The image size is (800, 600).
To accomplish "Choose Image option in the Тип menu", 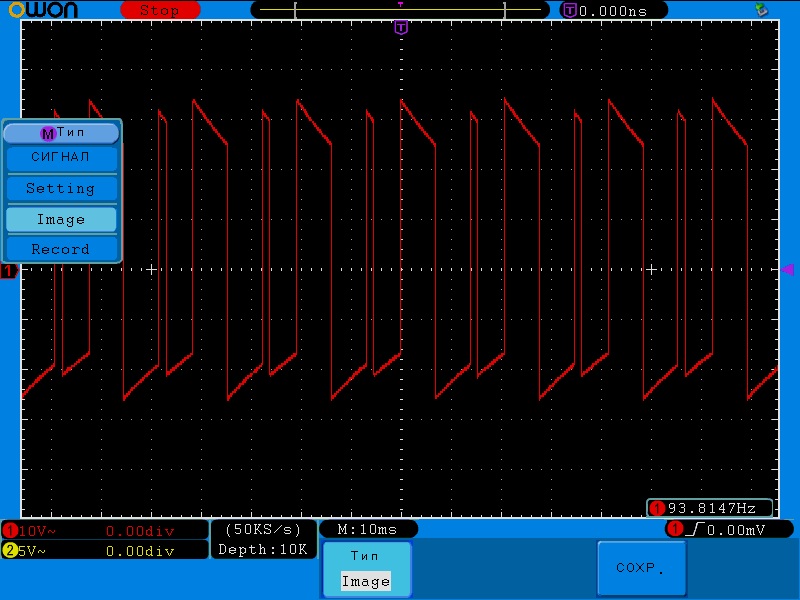I will [61, 219].
